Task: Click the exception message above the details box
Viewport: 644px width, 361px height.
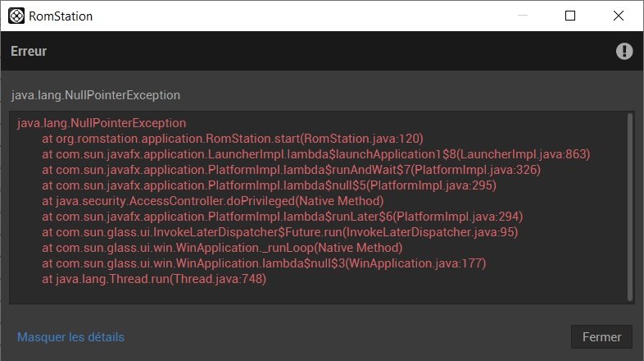Action: coord(95,95)
